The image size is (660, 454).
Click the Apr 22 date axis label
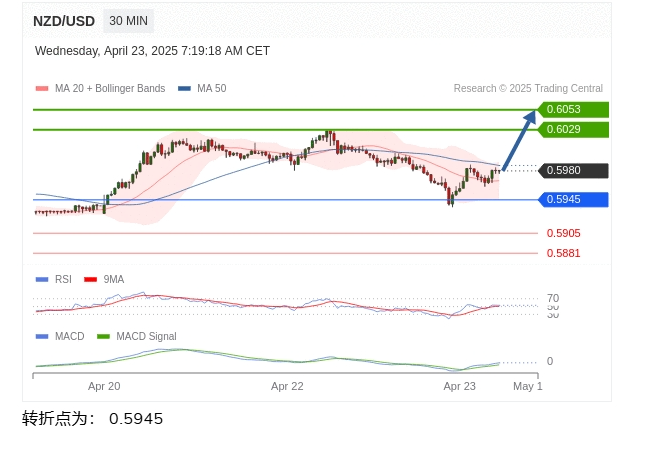click(287, 386)
